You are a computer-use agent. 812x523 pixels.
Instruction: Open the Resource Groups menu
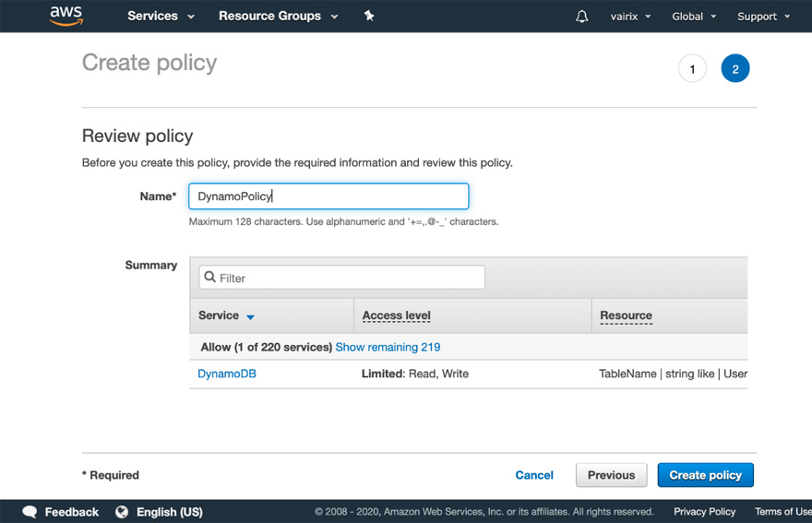pos(278,16)
